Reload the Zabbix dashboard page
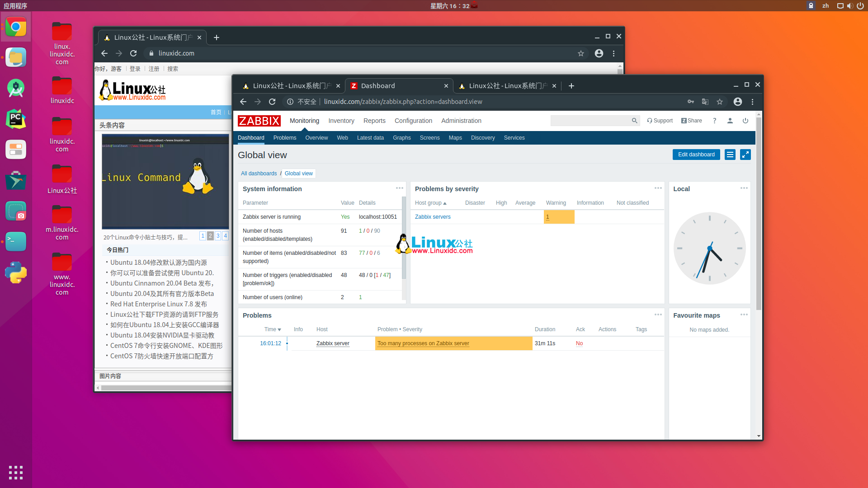Viewport: 868px width, 488px height. coord(272,102)
